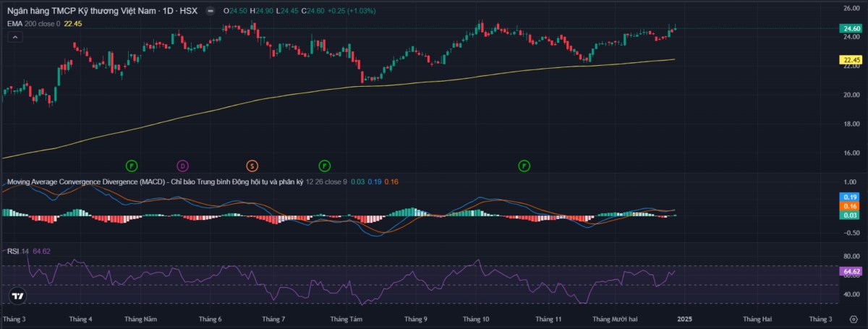Viewport: 868px width, 329px height.
Task: Click the green F event marker near Tháng Năm
Action: [132, 166]
